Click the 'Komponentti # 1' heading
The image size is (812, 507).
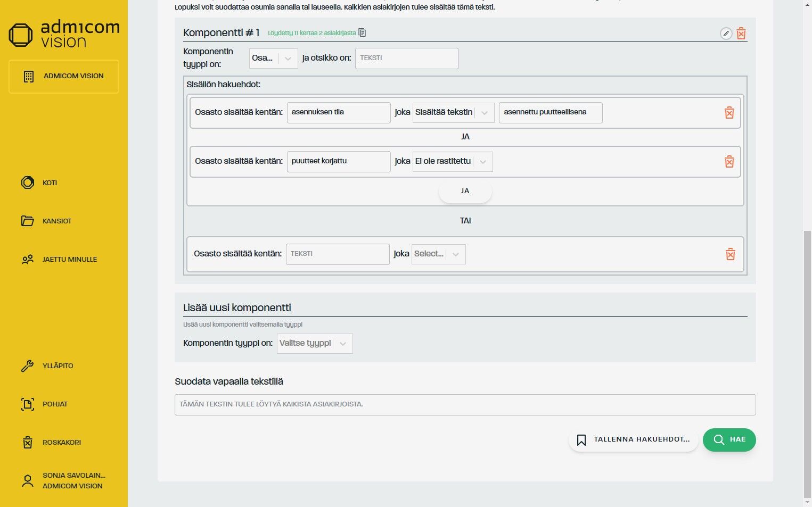click(x=221, y=33)
